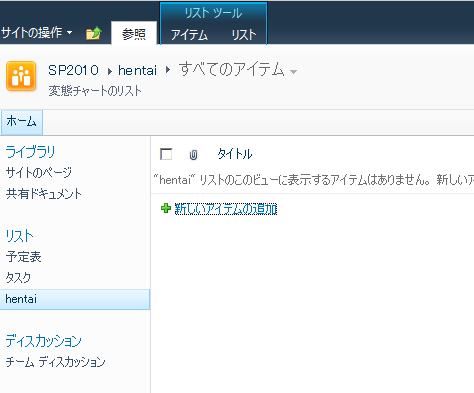Open the サイトの操作 menu

(36, 33)
